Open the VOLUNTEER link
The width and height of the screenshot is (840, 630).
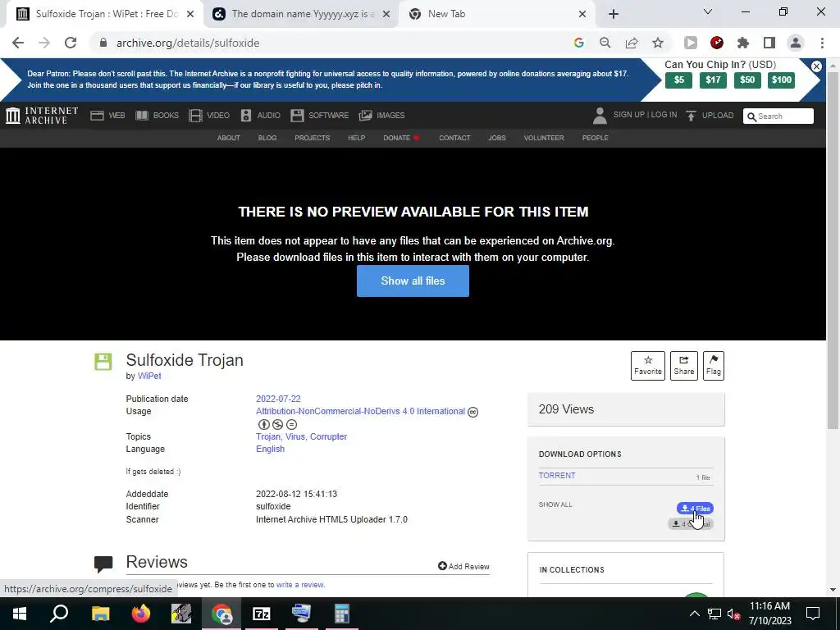coord(544,138)
